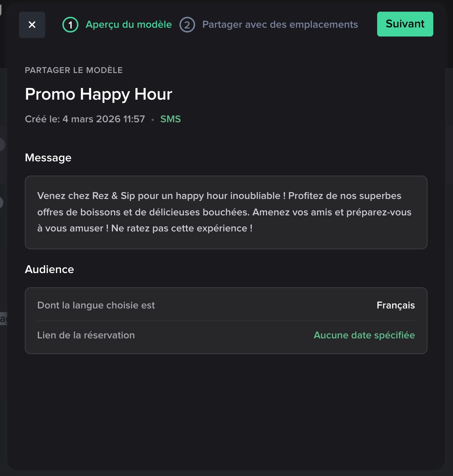The image size is (453, 476).
Task: Click the Promo Happy Hour title
Action: [98, 94]
